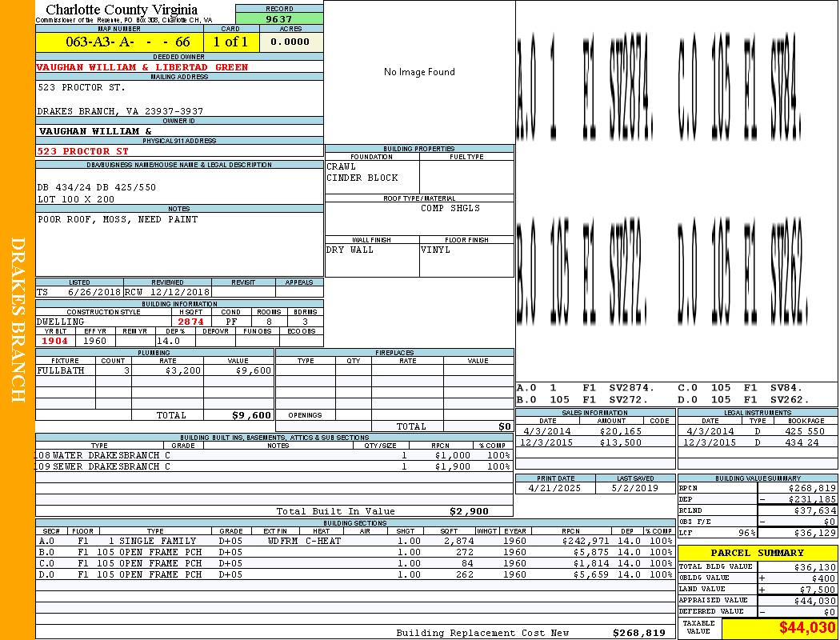840x640 pixels.
Task: Click the building summary RPCN $268,819
Action: tap(812, 489)
